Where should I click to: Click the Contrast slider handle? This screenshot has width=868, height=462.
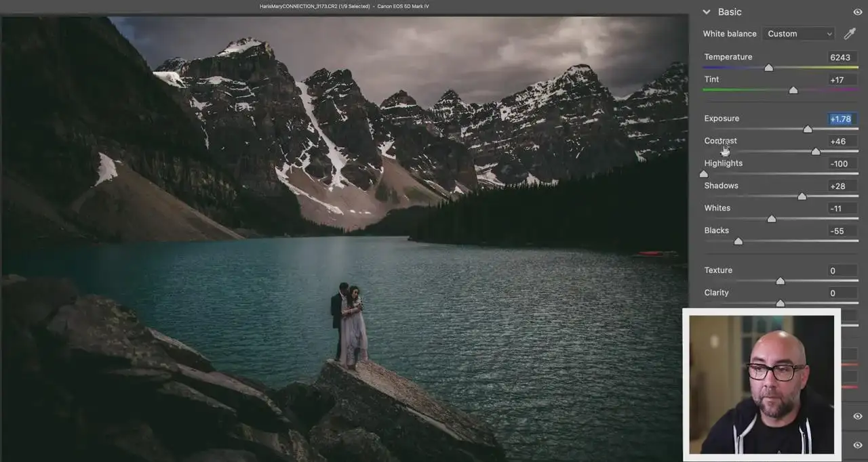point(816,151)
